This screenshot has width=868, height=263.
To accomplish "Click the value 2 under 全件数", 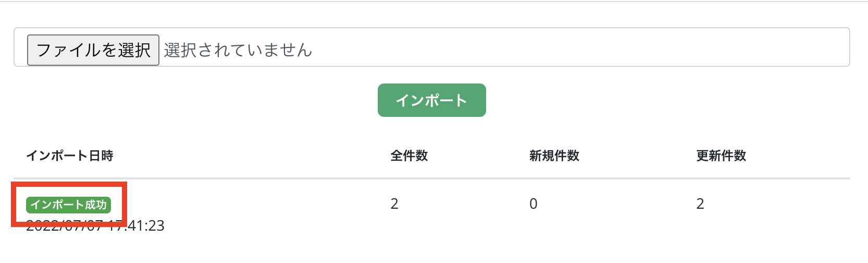I will pyautogui.click(x=394, y=204).
